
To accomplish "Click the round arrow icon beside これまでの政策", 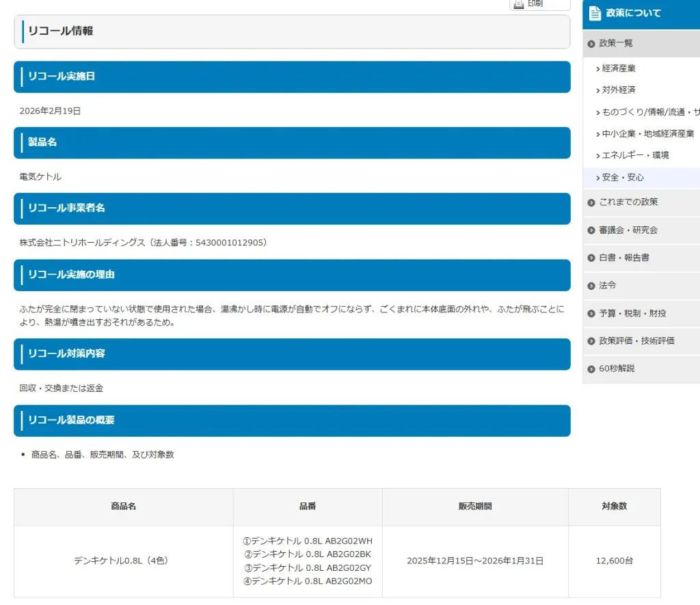I will point(591,202).
